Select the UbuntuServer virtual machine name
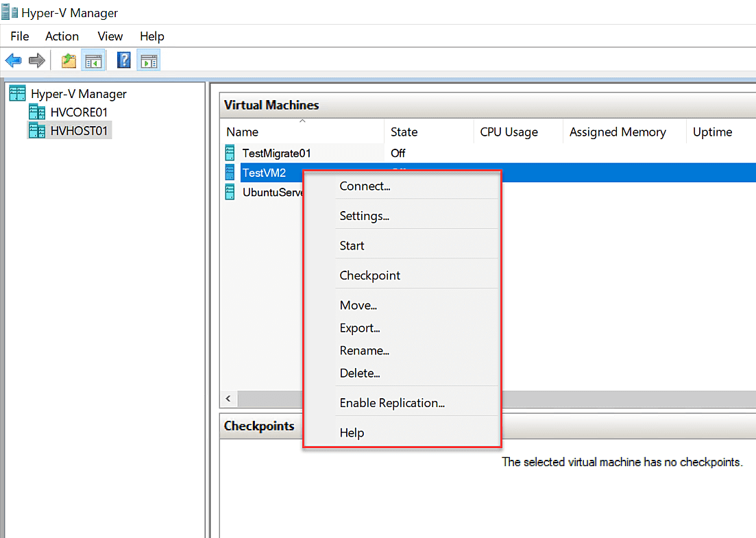The height and width of the screenshot is (538, 756). tap(272, 193)
